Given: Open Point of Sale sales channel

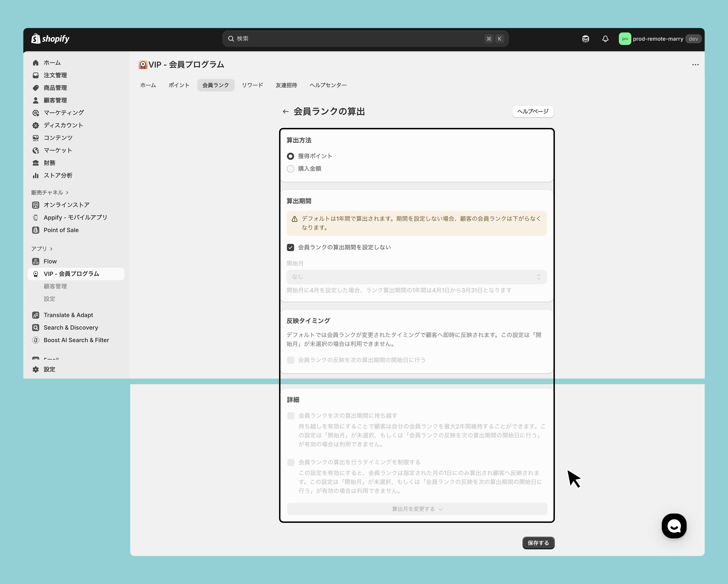Looking at the screenshot, I should point(61,230).
